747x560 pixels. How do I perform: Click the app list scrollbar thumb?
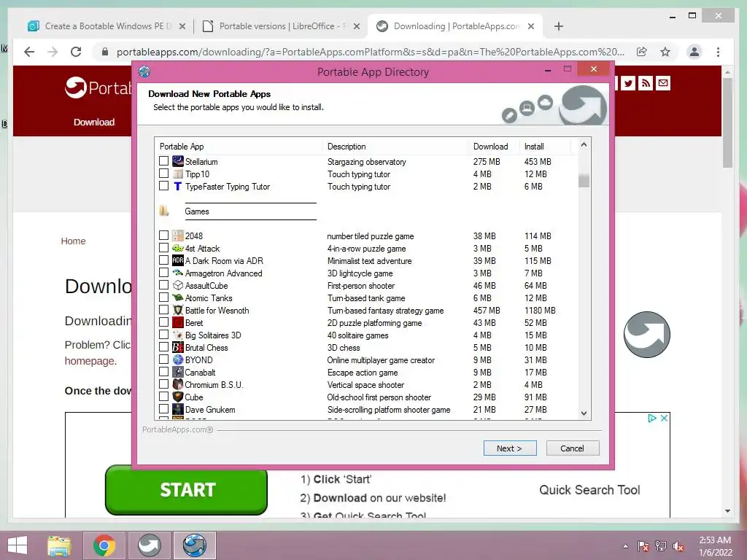pyautogui.click(x=584, y=181)
